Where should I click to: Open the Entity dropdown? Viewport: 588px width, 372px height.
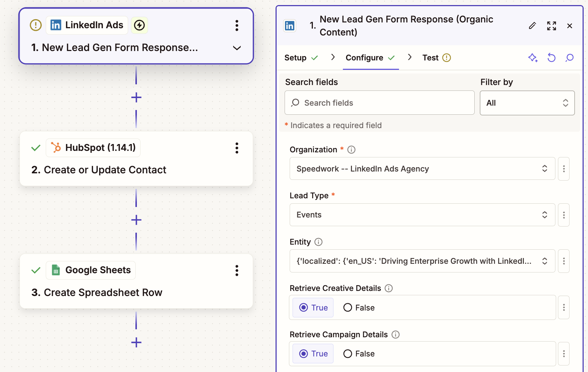click(422, 261)
